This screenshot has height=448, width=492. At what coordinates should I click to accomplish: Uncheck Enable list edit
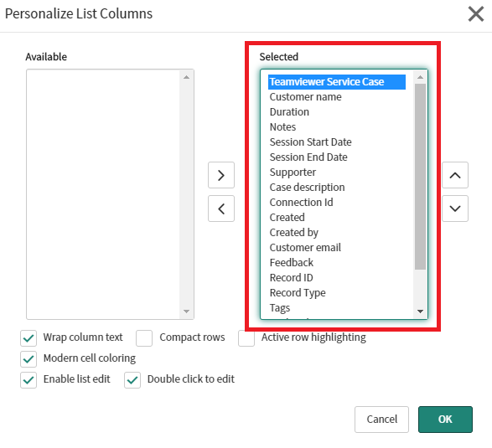tap(28, 380)
